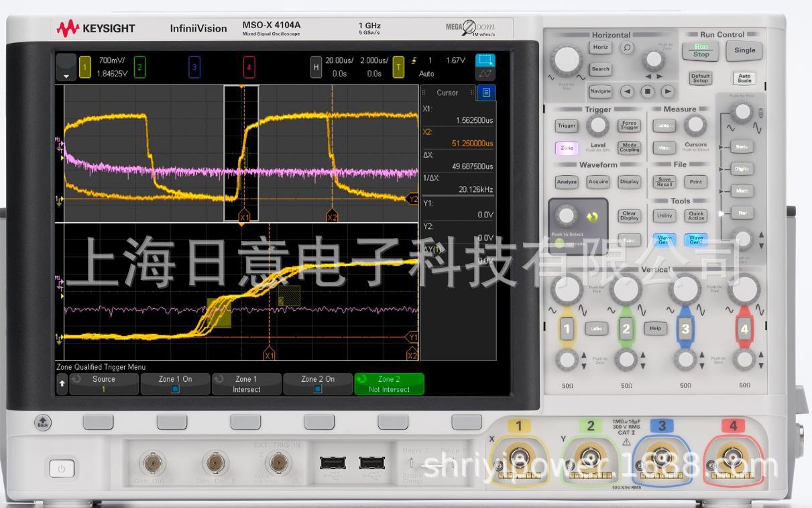Tap the Wave Gen 1 icon button
This screenshot has height=508, width=812.
coord(664,240)
